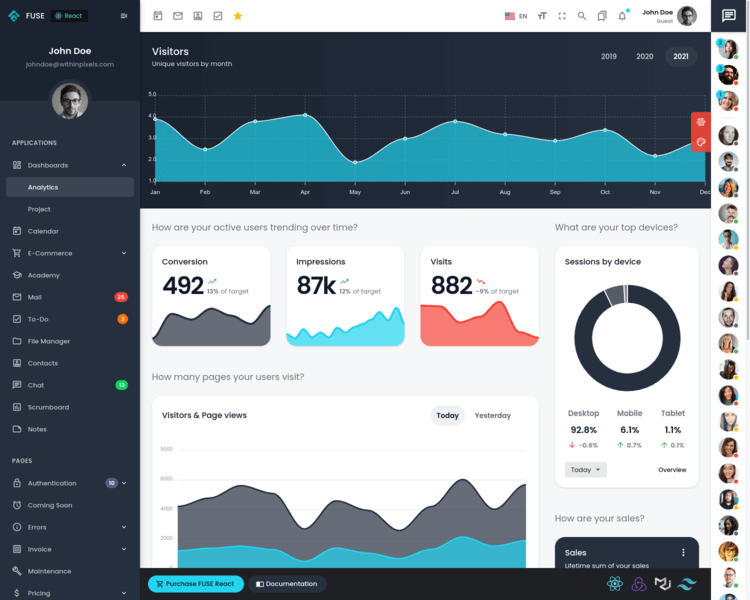Click Overview link in Sessions card
750x600 pixels.
[672, 470]
